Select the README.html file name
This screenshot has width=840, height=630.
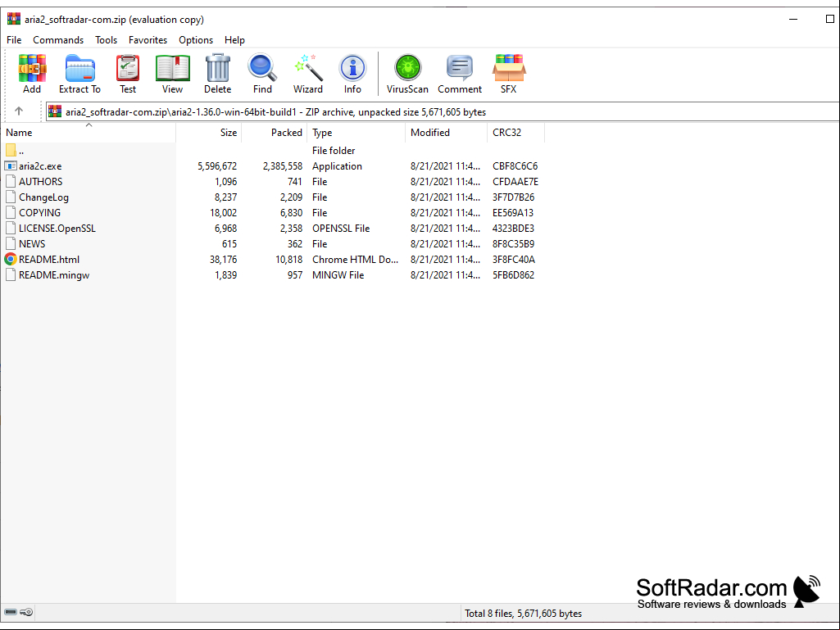(49, 259)
